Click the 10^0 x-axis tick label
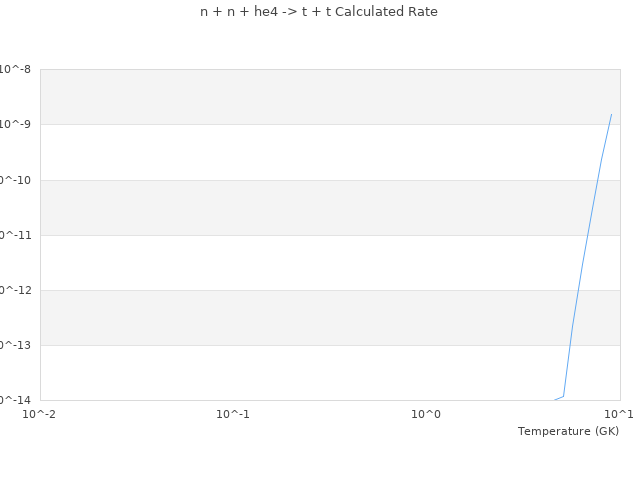The width and height of the screenshot is (640, 480). coord(426,414)
